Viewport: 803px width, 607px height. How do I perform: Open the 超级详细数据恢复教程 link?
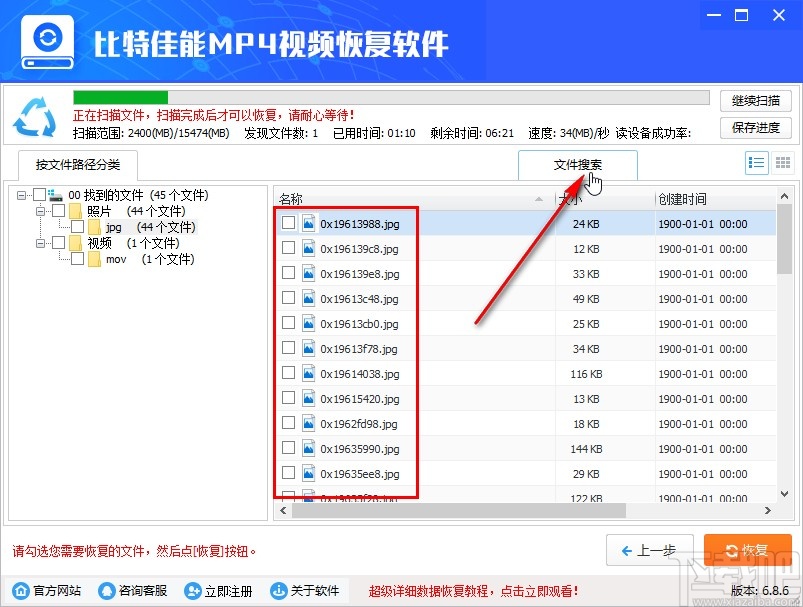point(474,591)
